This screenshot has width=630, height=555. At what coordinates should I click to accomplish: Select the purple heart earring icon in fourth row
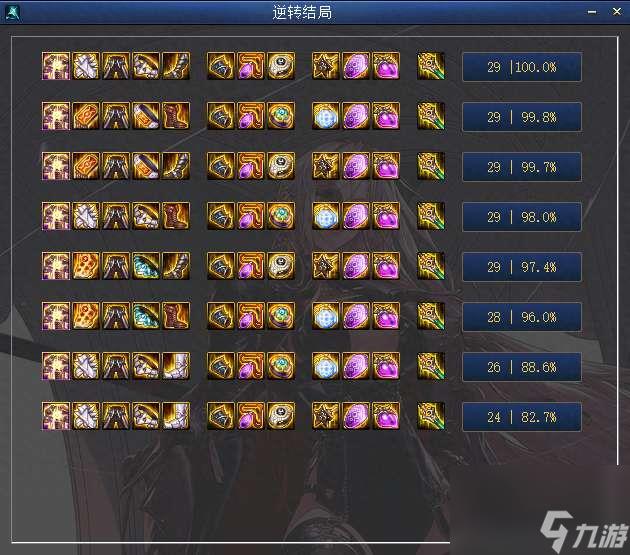pyautogui.click(x=386, y=216)
